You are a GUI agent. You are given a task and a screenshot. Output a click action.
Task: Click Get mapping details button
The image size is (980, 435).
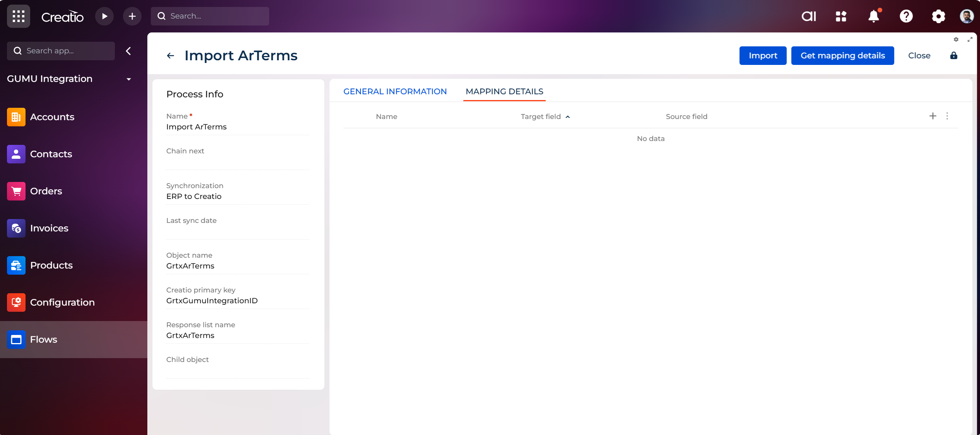pyautogui.click(x=842, y=56)
